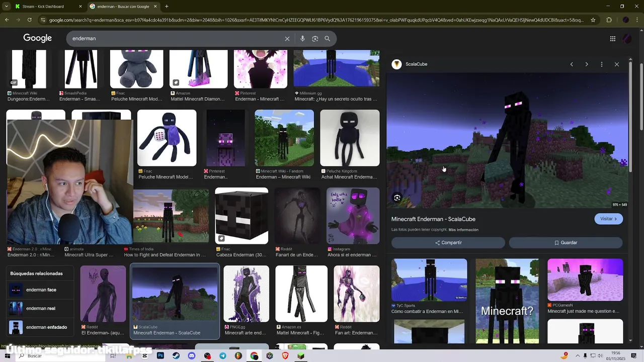
Task: Save the image with Guardar
Action: (566, 243)
